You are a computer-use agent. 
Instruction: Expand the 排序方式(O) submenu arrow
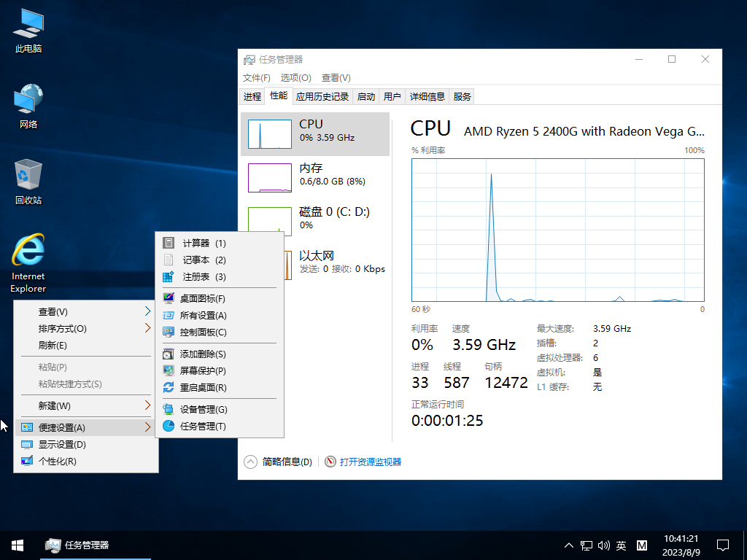coord(147,328)
